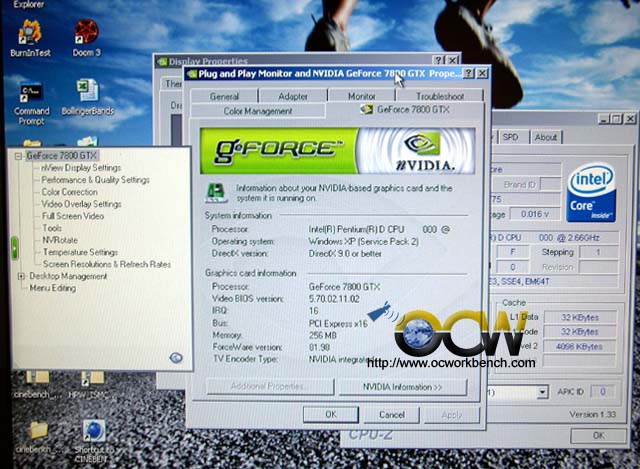This screenshot has height=469, width=640.
Task: Click the Additional Properties button
Action: coord(270,386)
